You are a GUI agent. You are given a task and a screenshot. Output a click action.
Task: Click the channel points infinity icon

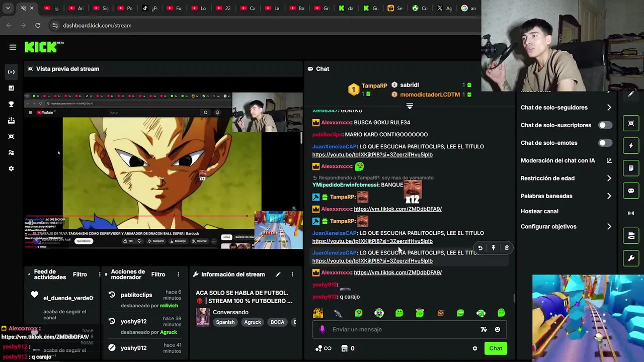coord(324,348)
